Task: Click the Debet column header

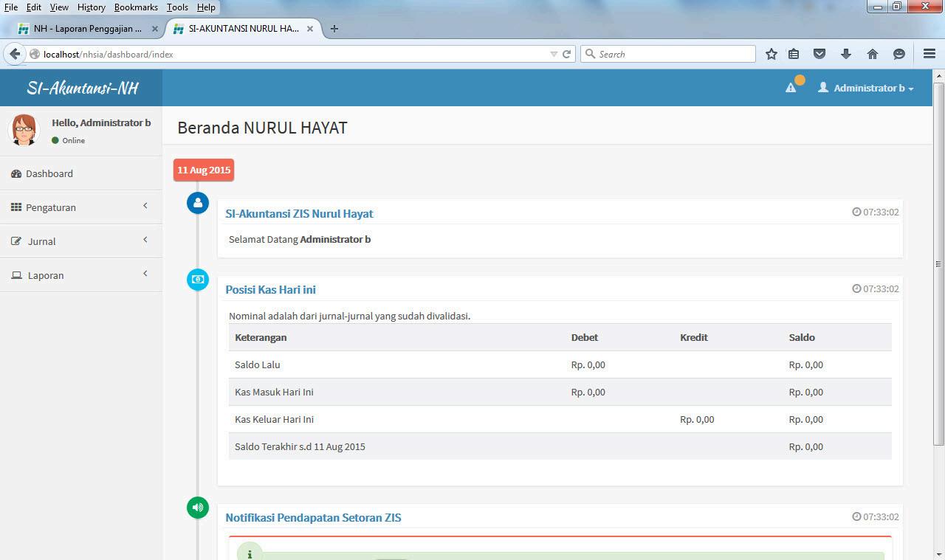Action: coord(585,337)
